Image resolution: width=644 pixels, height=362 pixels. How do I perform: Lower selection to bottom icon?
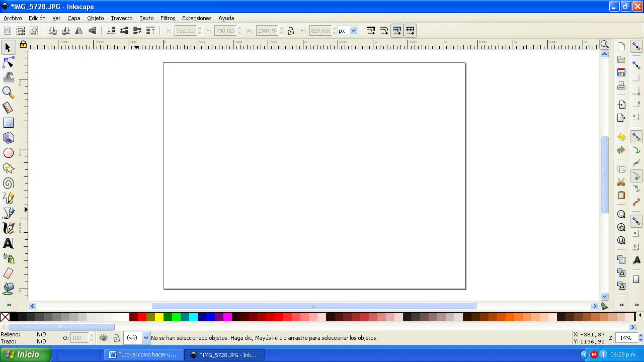[x=111, y=31]
